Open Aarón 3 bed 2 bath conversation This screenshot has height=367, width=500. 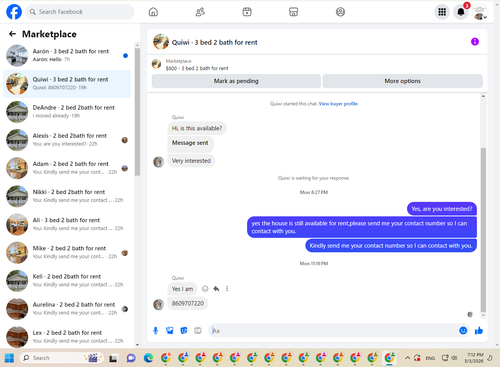click(67, 56)
